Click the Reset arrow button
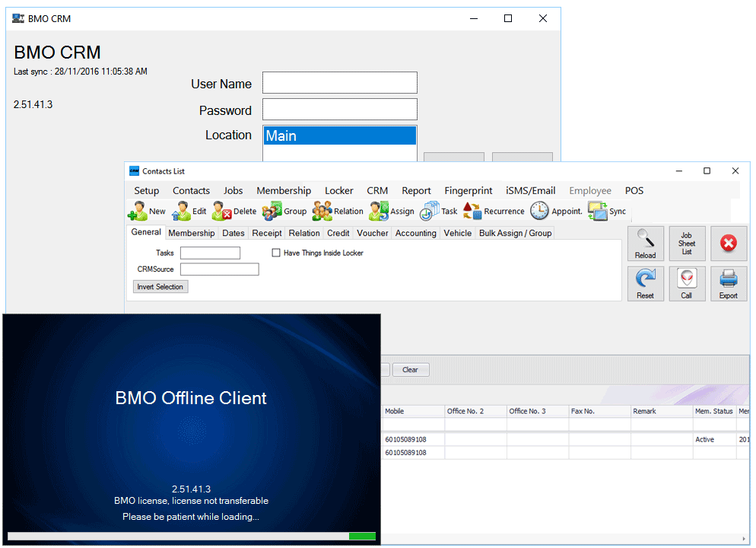This screenshot has width=756, height=548. coord(646,284)
